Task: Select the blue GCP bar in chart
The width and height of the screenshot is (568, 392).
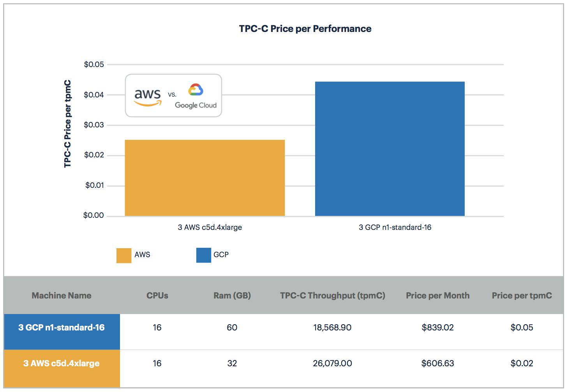Action: pos(390,149)
